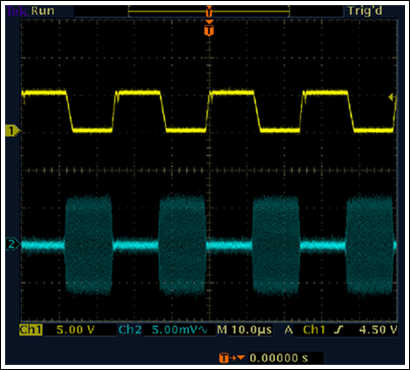Click the Tek logo text

17,11
